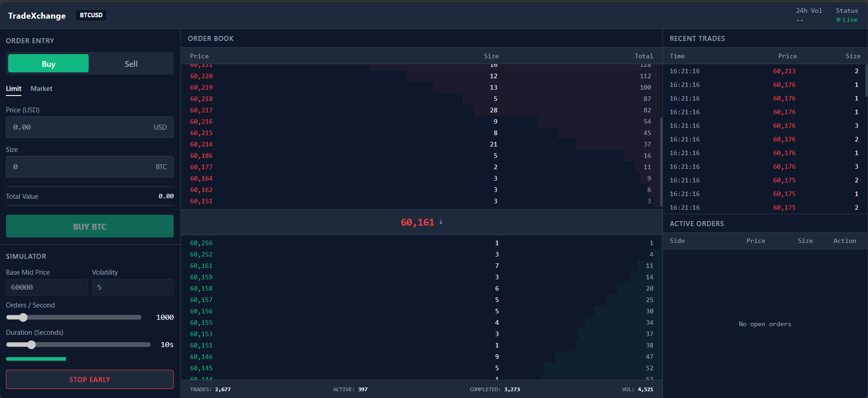
Task: Adjust the Duration (Seconds) slider
Action: [78, 345]
